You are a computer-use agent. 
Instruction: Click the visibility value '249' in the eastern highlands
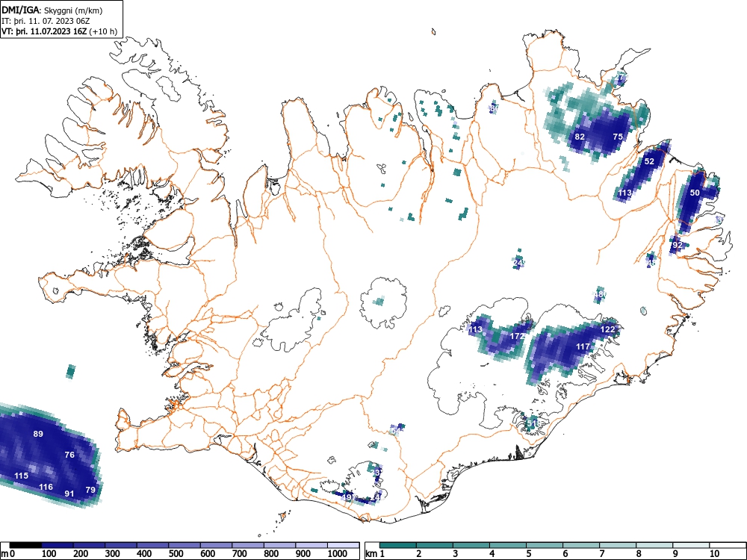[x=519, y=262]
